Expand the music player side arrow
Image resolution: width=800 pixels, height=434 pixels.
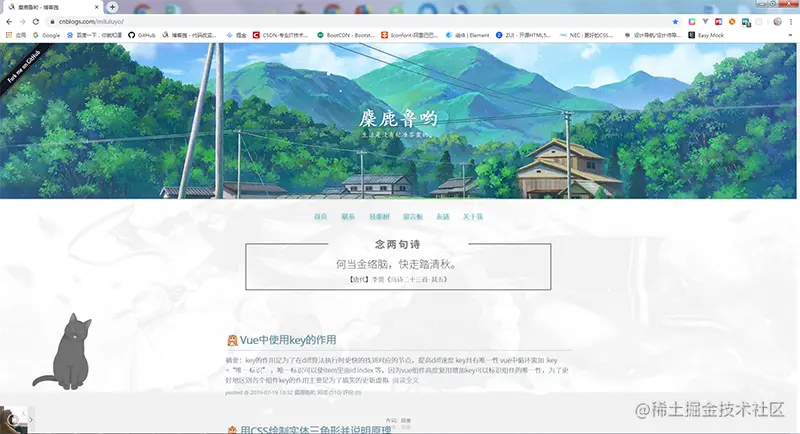click(31, 420)
